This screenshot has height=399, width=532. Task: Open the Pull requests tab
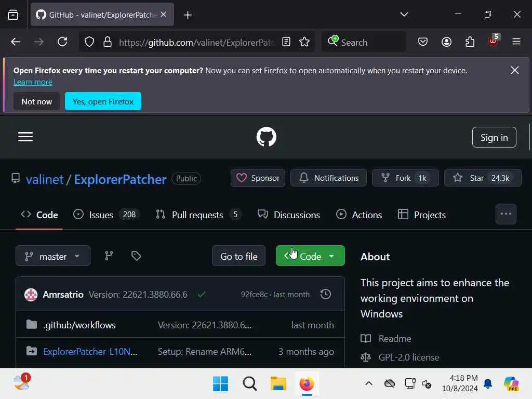[198, 215]
